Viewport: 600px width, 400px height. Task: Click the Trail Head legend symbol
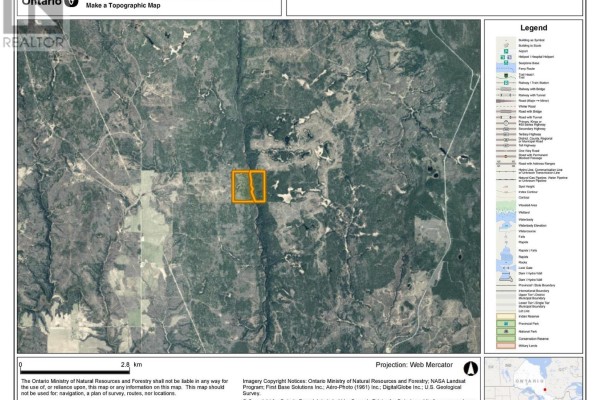pos(506,75)
